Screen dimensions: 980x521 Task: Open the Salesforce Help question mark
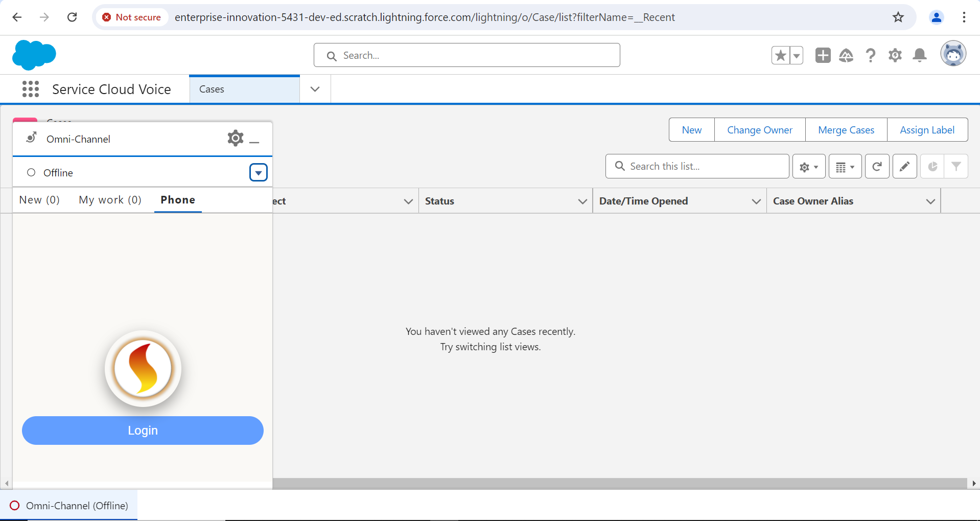[871, 55]
